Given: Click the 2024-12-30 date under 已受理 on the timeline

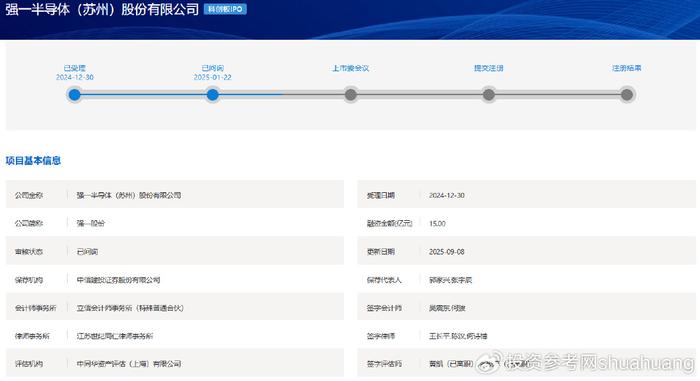Looking at the screenshot, I should (75, 77).
